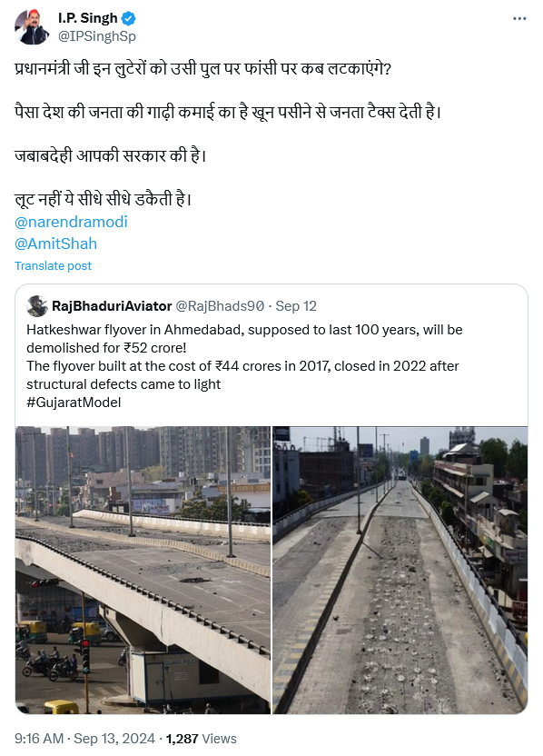
Task: Open RajBhaduriAviator's small avatar
Action: click(37, 306)
